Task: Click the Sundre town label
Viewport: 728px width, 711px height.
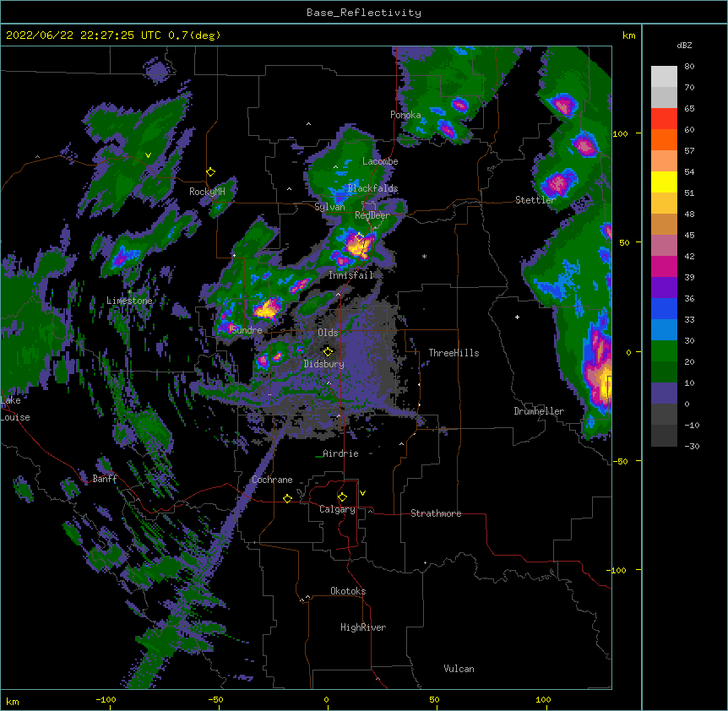Action: tap(247, 330)
